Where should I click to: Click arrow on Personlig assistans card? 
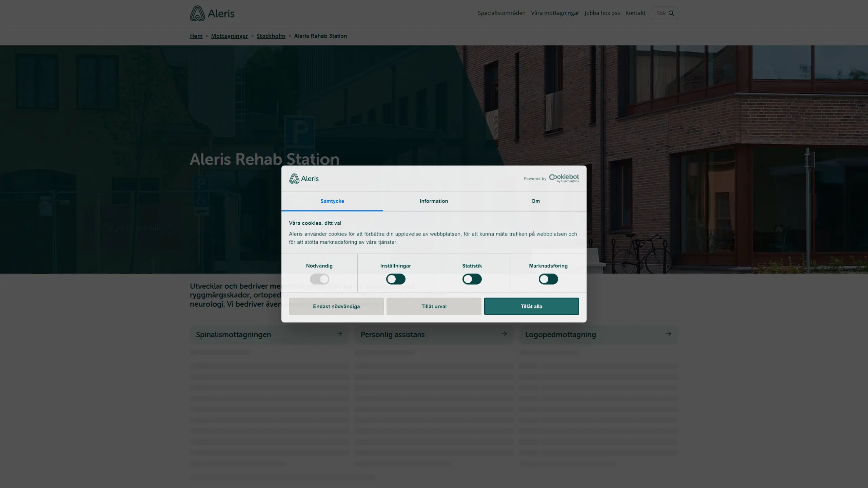(504, 334)
